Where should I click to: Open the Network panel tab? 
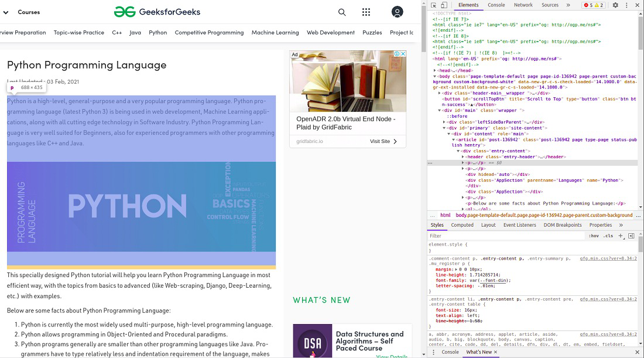[523, 5]
